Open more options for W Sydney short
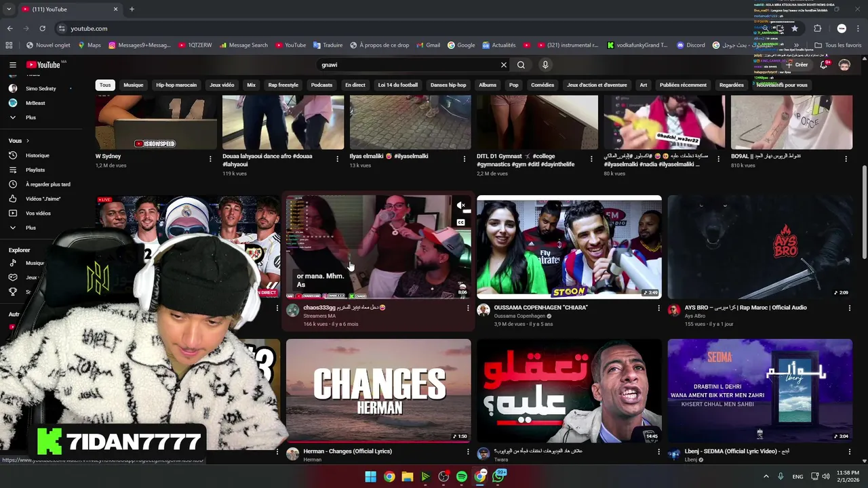Viewport: 868px width, 488px height. tap(210, 159)
